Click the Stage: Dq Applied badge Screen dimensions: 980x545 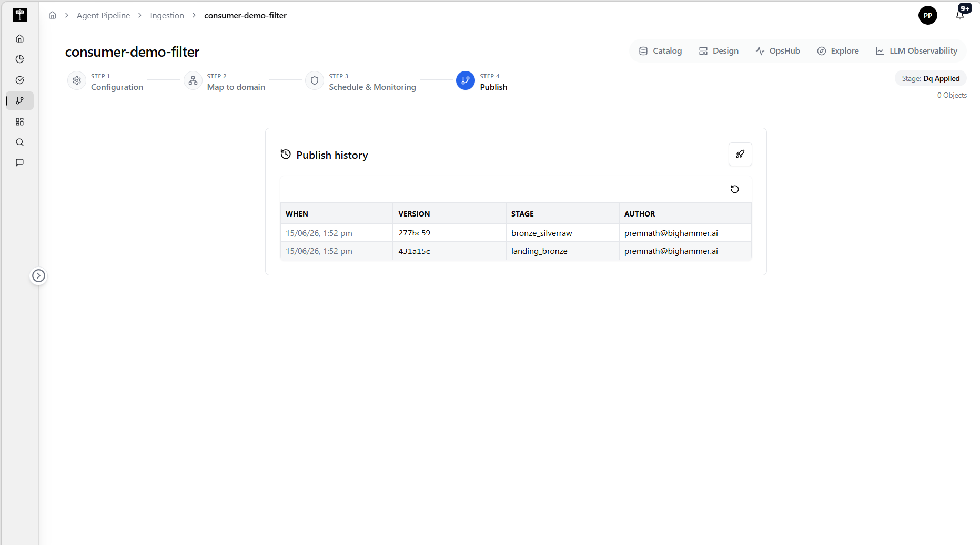931,78
